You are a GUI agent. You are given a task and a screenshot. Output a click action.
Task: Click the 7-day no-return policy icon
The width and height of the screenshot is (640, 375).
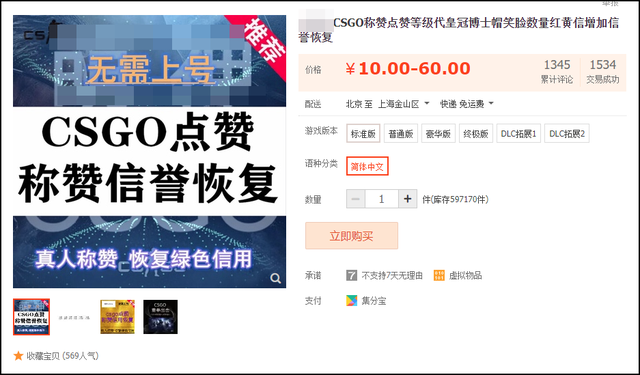[x=351, y=275]
